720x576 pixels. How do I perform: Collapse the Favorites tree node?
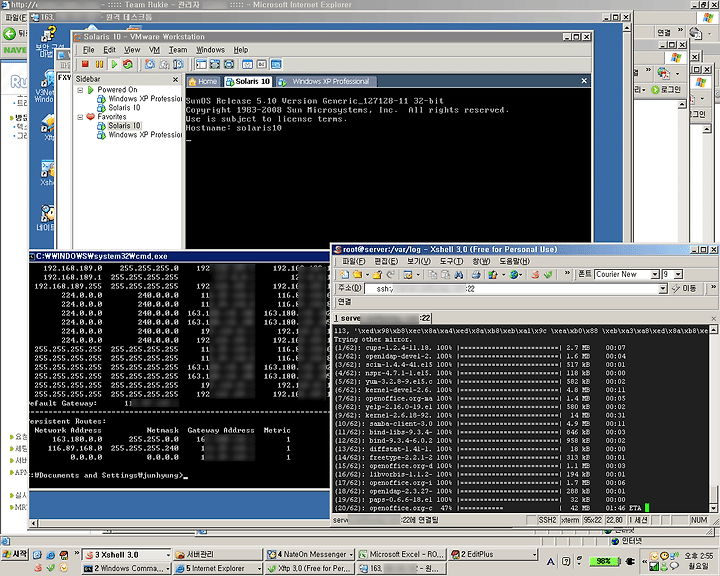(80, 117)
